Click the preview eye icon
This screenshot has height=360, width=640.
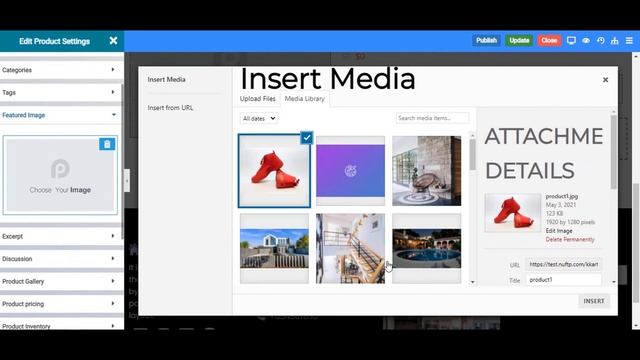586,40
